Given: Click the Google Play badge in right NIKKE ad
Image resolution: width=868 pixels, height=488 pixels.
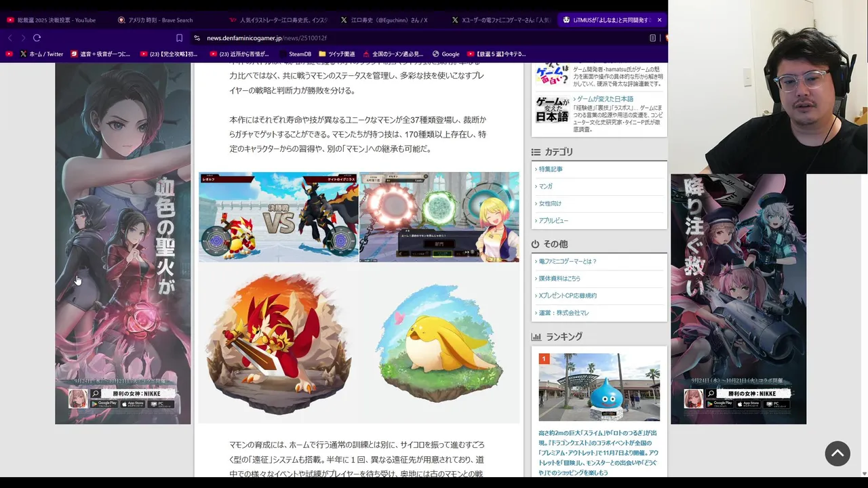Looking at the screenshot, I should [719, 403].
